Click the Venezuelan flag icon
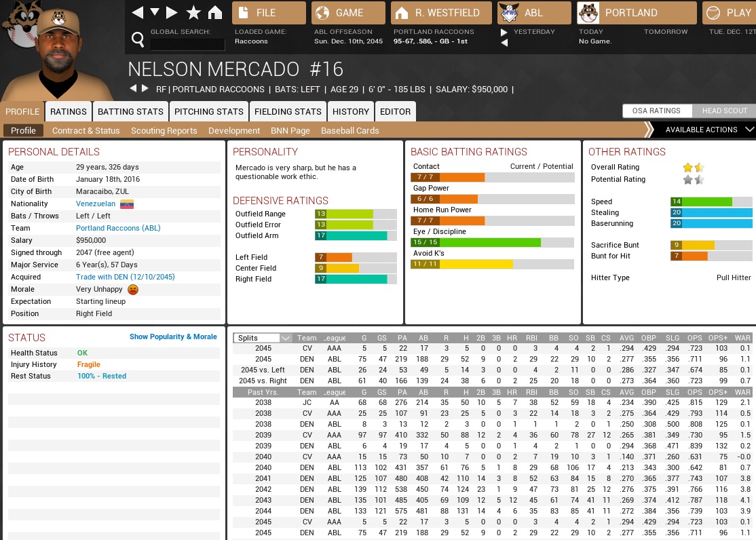Image resolution: width=756 pixels, height=540 pixels. [127, 204]
